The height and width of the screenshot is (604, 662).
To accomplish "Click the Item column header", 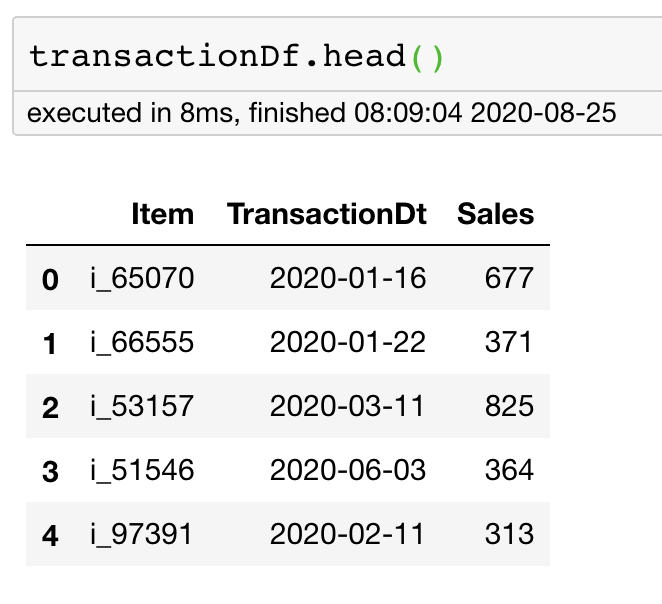I will [162, 214].
